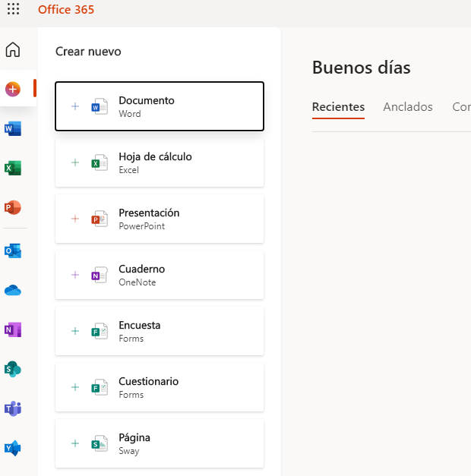Click the Sway file icon in Página card
The height and width of the screenshot is (476, 471).
tap(100, 443)
